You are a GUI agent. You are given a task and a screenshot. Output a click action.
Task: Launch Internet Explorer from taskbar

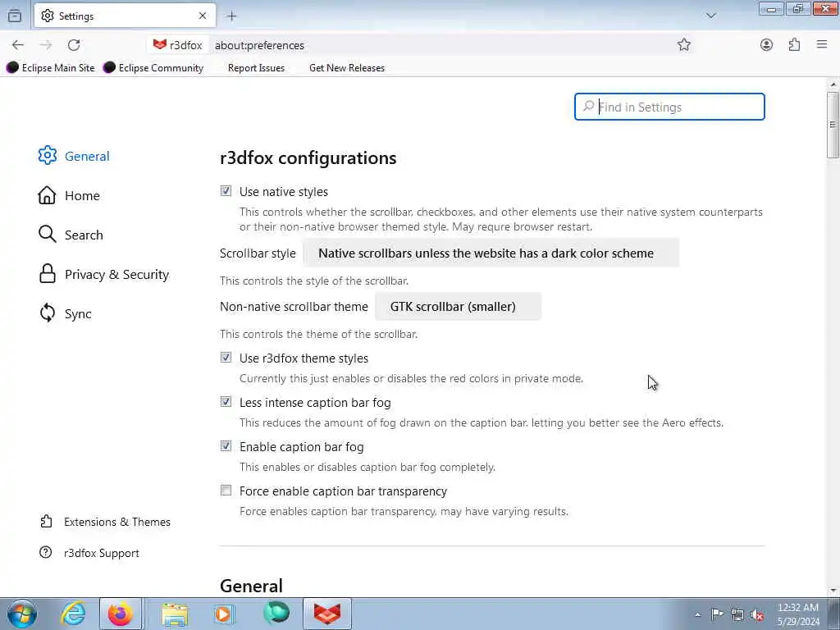click(73, 614)
